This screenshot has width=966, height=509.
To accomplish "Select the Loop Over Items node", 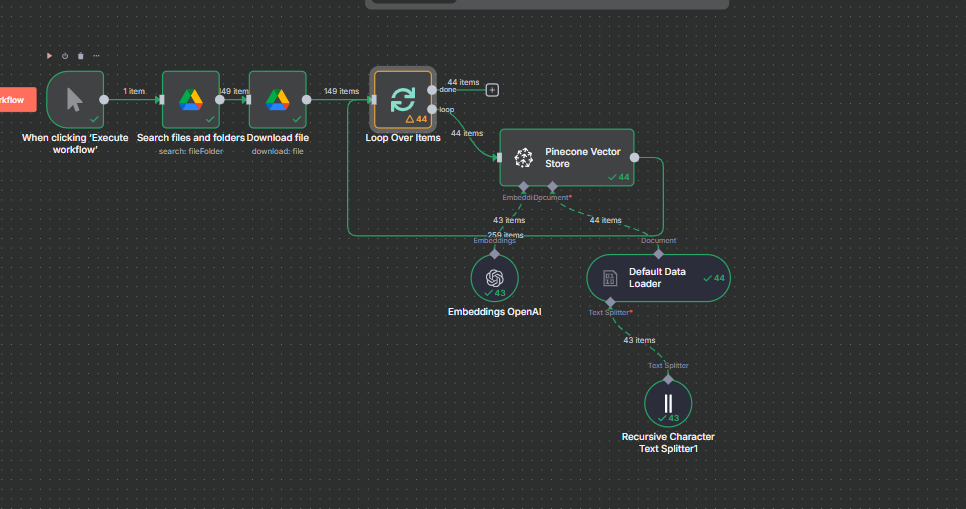I will tap(403, 99).
